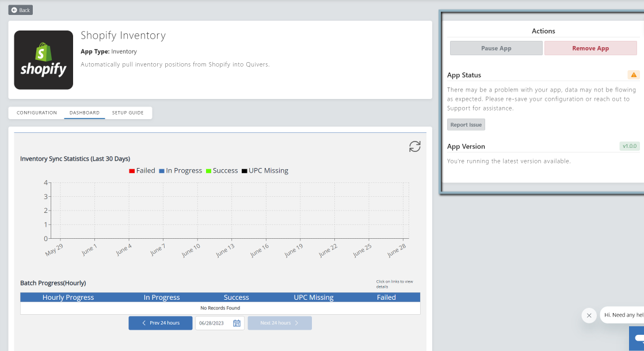Viewport: 644px width, 351px height.
Task: Click the Shopify app logo
Action: click(44, 60)
